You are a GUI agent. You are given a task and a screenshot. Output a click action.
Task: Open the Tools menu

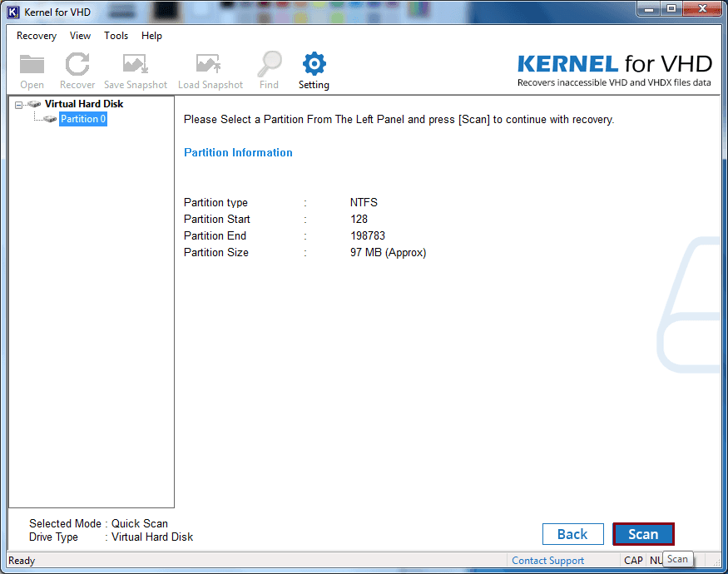[x=116, y=36]
